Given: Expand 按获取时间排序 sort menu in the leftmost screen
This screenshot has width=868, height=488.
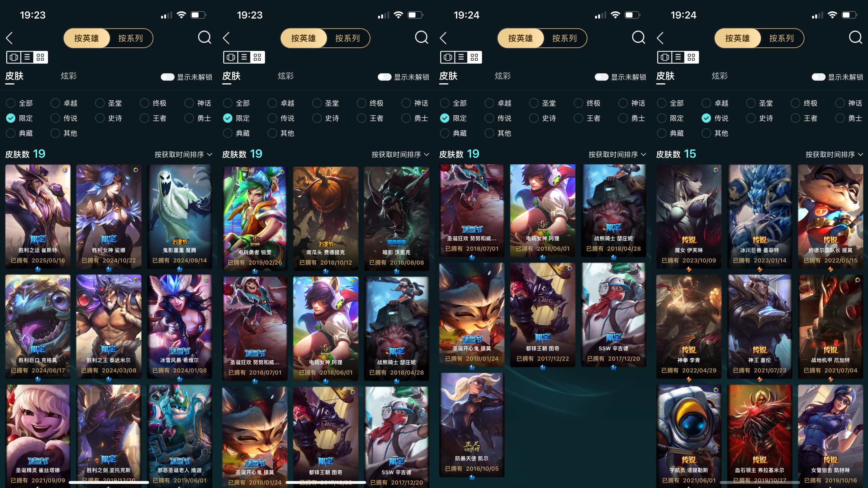Looking at the screenshot, I should coord(183,155).
